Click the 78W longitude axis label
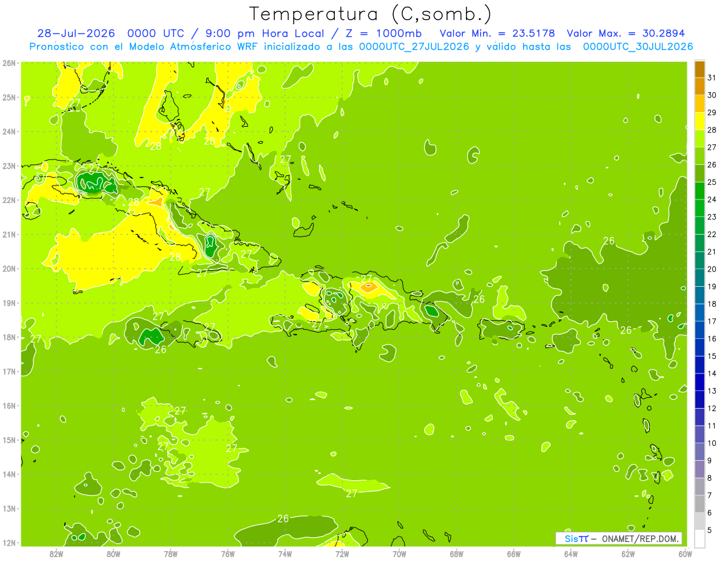728x562 pixels. pos(170,554)
